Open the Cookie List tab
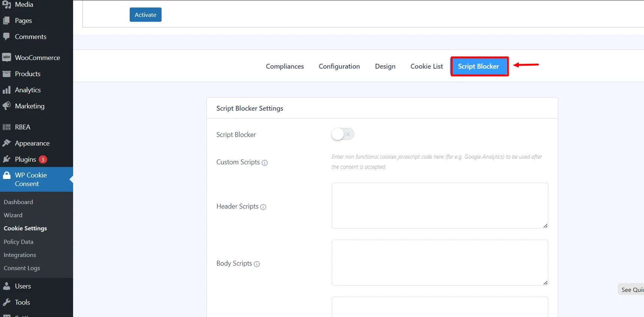The width and height of the screenshot is (644, 317). pyautogui.click(x=427, y=66)
